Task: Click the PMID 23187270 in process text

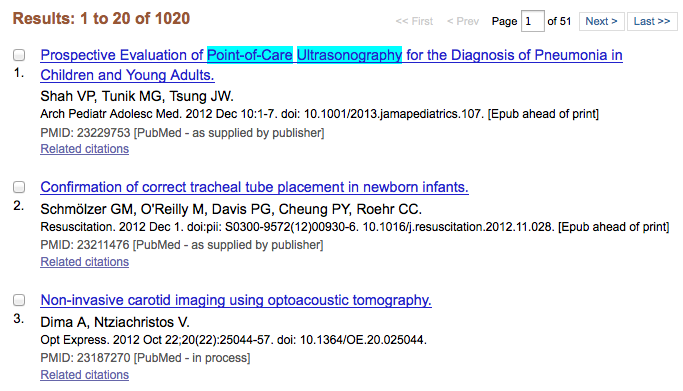Action: click(x=145, y=358)
